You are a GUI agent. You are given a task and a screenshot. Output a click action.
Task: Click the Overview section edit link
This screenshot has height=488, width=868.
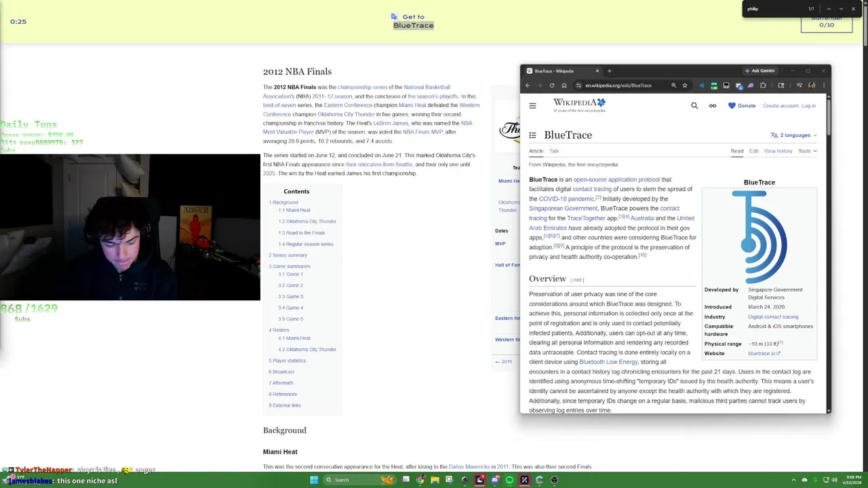click(x=578, y=280)
